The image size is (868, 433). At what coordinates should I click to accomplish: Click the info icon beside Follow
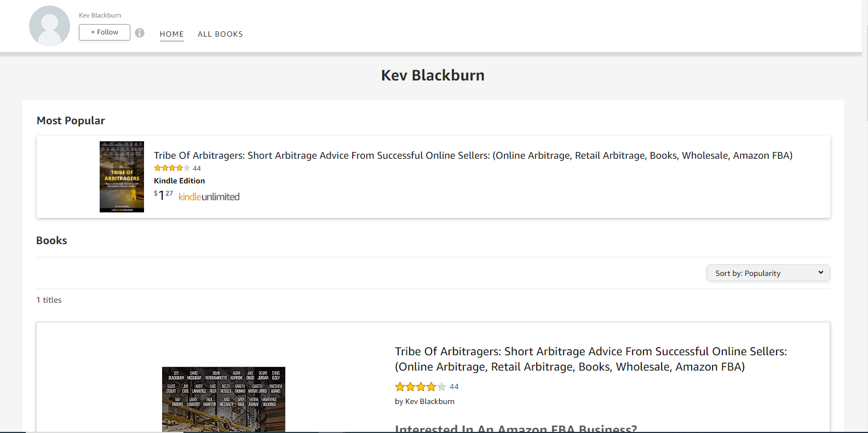(140, 33)
